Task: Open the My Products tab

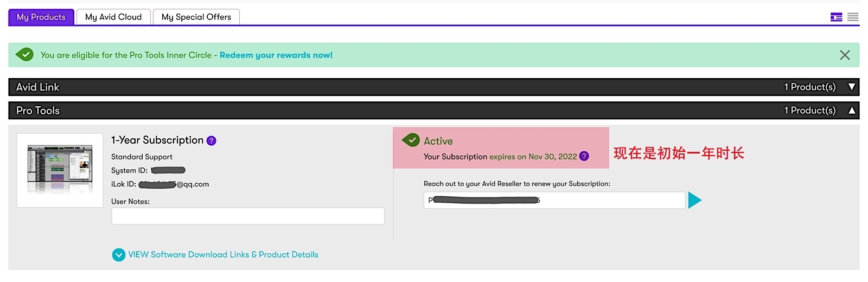Action: pos(41,17)
